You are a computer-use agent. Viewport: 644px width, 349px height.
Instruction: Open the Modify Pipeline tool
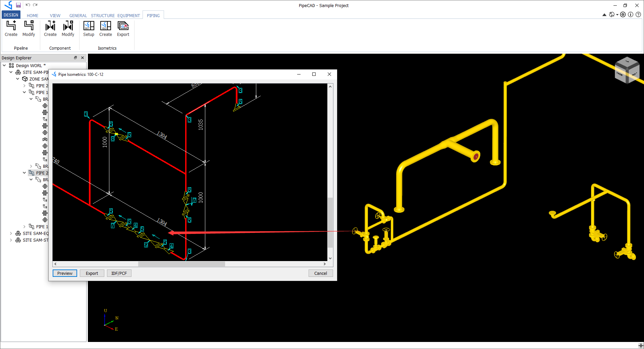click(x=29, y=29)
